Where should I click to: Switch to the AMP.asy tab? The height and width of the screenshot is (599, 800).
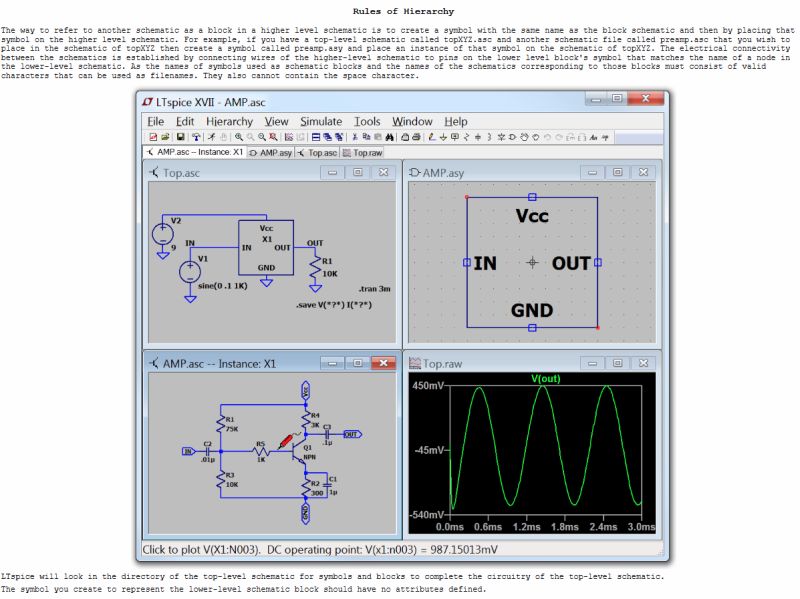pos(270,153)
